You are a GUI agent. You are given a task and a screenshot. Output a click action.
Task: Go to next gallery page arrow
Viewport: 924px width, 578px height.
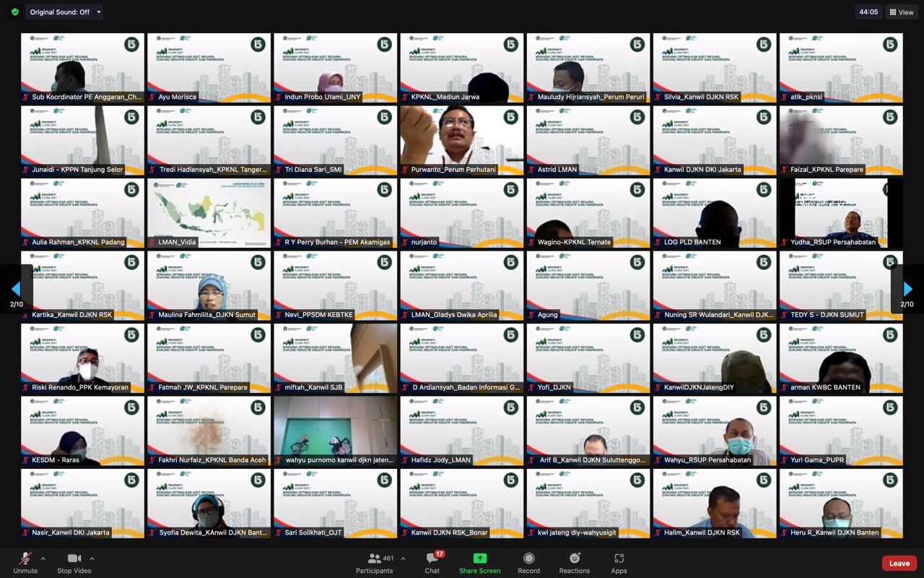907,289
